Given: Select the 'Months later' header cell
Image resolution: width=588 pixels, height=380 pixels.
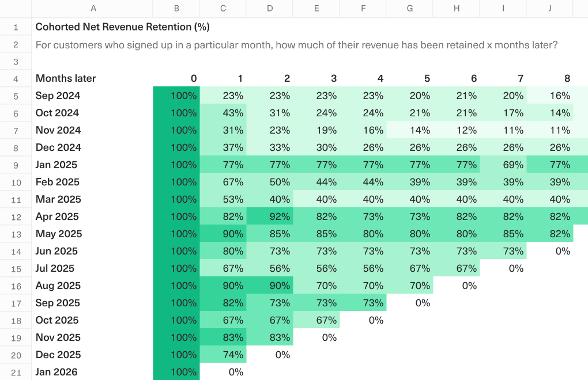Looking at the screenshot, I should point(66,78).
